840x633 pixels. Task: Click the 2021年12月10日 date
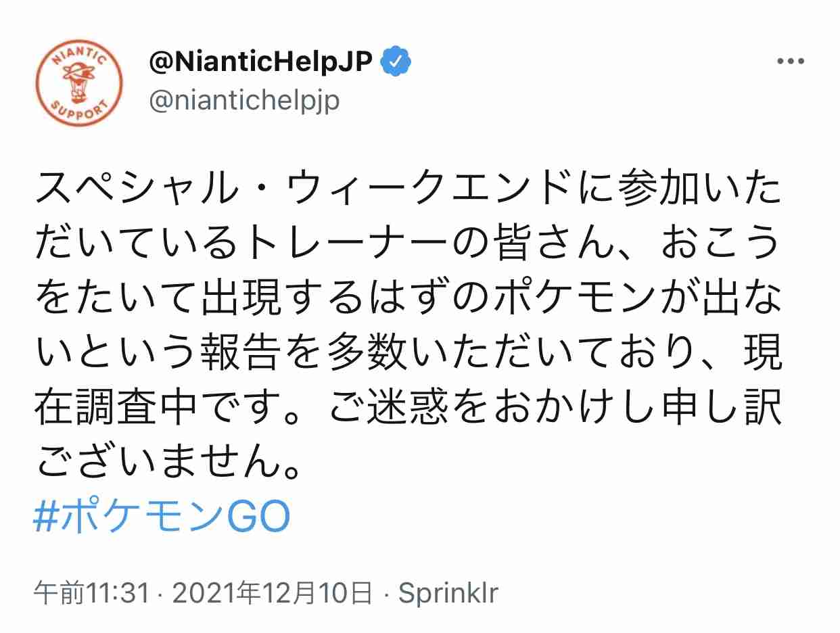click(272, 594)
